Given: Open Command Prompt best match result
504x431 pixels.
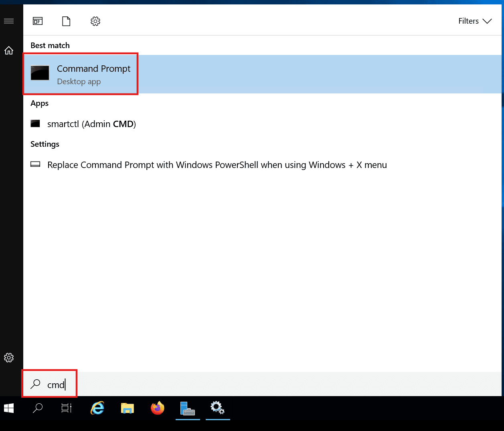Looking at the screenshot, I should [93, 74].
